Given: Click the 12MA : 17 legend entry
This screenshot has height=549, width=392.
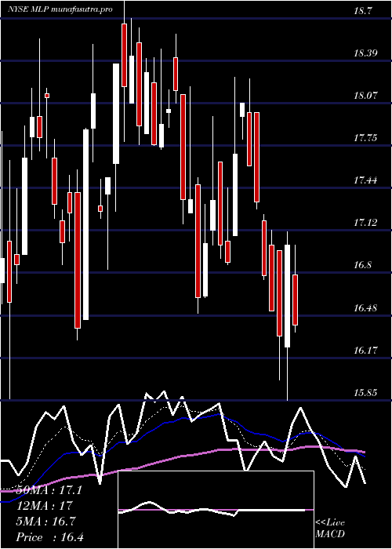Looking at the screenshot, I should 45,506.
